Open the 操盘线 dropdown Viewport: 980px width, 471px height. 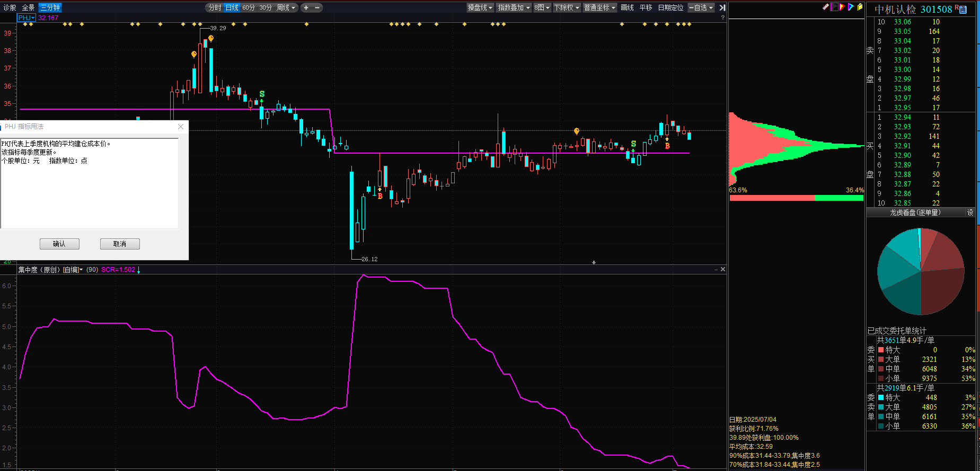click(480, 7)
